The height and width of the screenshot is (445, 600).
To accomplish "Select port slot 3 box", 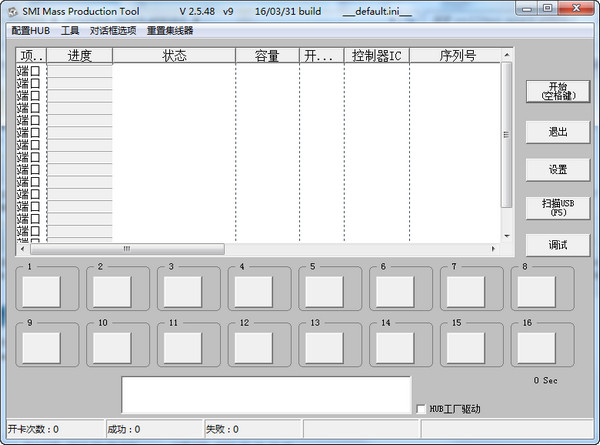I will 183,292.
